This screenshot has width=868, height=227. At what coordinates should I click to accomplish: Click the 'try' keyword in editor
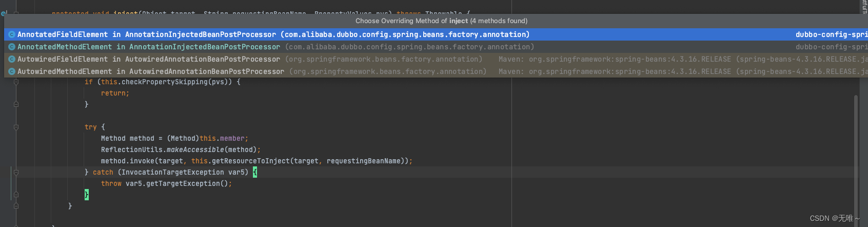(x=91, y=127)
